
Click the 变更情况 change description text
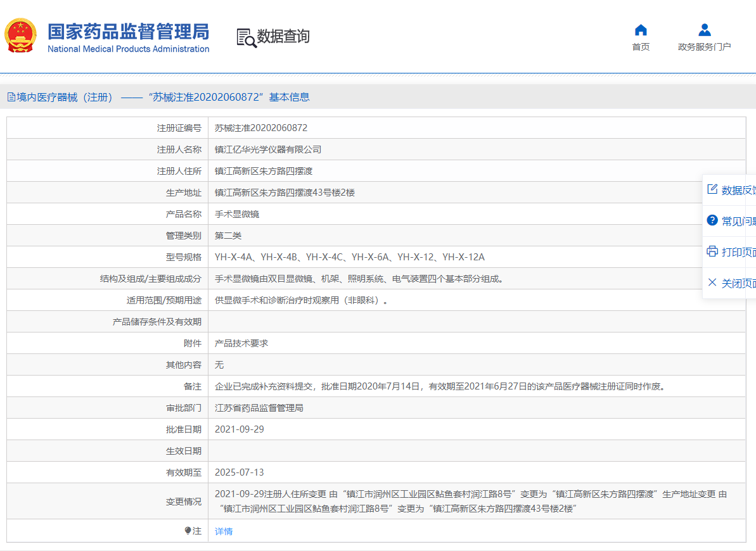coord(471,502)
